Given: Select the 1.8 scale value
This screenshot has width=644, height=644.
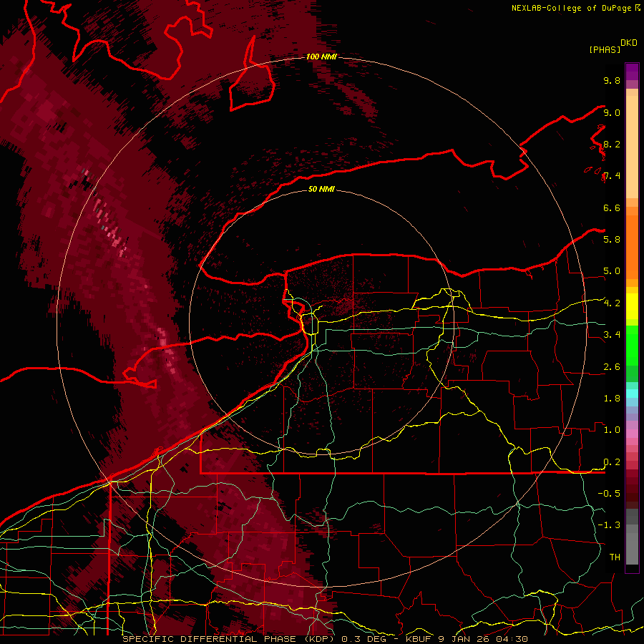Looking at the screenshot, I should [x=612, y=399].
